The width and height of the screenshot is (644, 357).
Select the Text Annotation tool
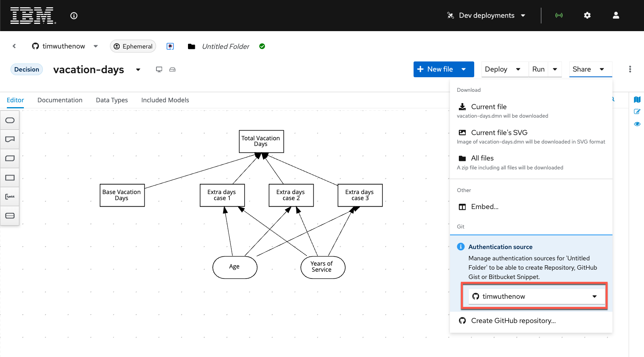[10, 196]
